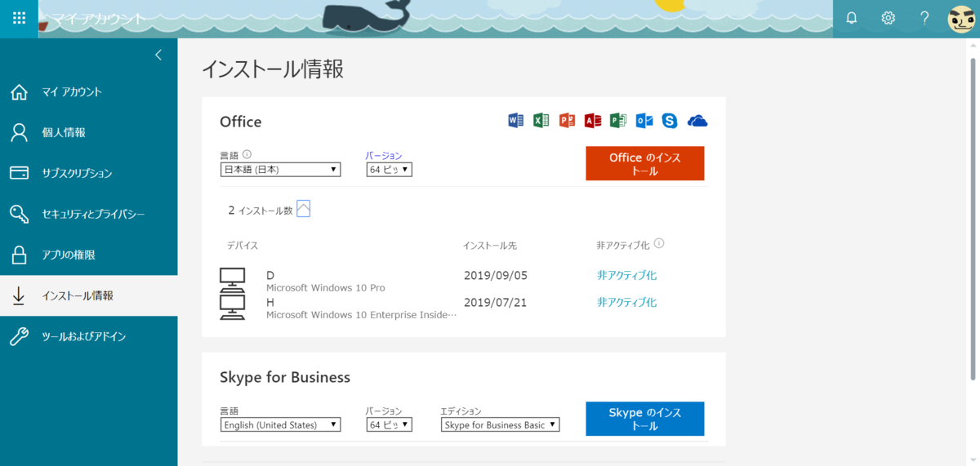Open Skype language dropdown English (United States)
The image size is (980, 466).
point(280,425)
